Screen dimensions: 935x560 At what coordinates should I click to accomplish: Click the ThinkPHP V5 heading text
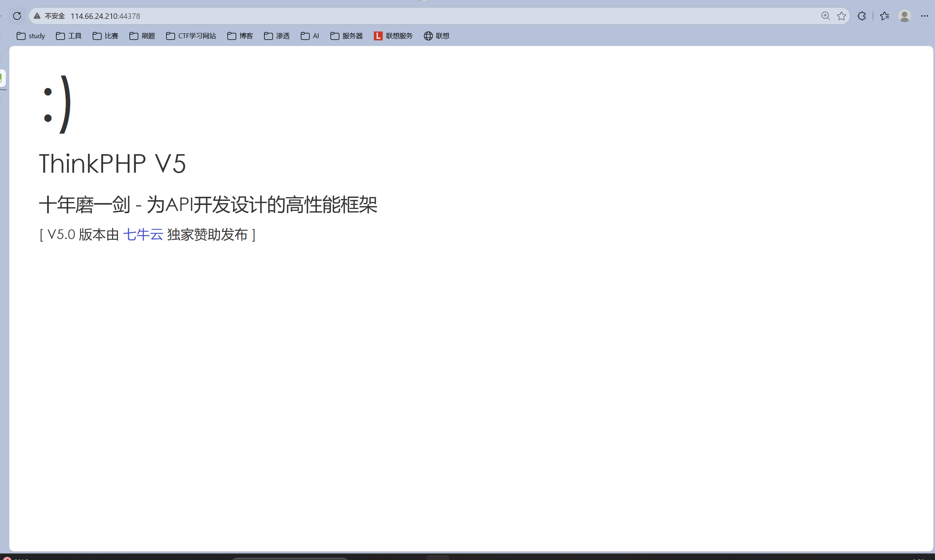[112, 164]
